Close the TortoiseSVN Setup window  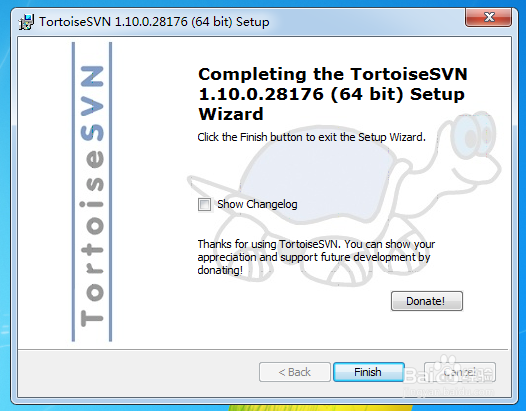point(488,16)
